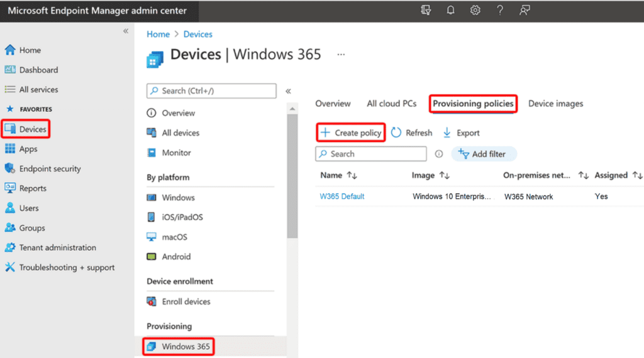Image resolution: width=644 pixels, height=358 pixels.
Task: Click the macOS platform icon
Action: pos(152,237)
